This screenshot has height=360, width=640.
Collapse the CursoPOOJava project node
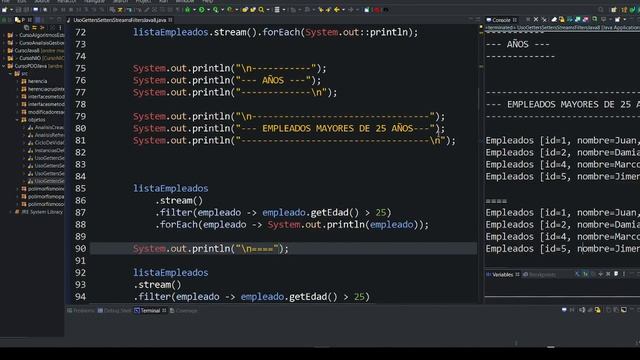(x=4, y=66)
